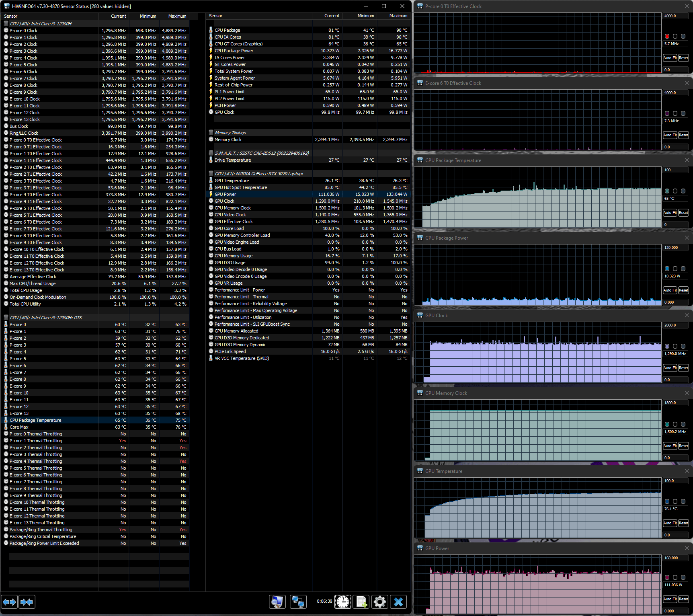Viewport: 693px width, 616px height.
Task: Open the monitor-with-magnifier toolbar icon
Action: coord(277,602)
